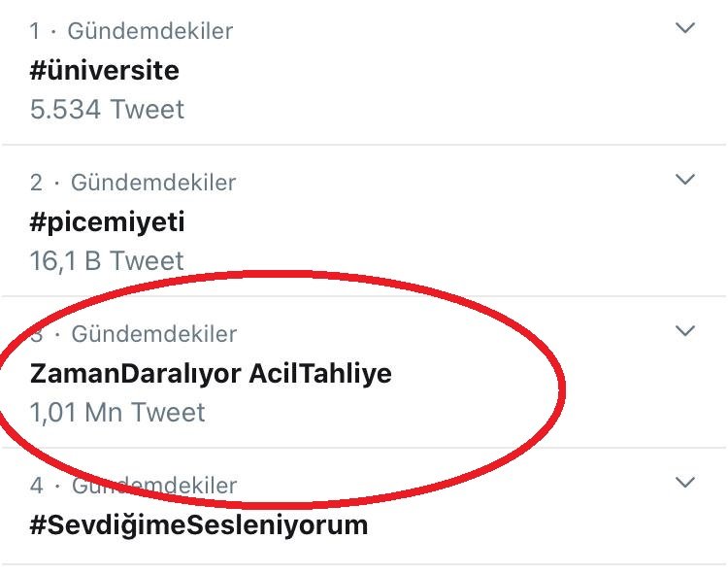Expand options chevron for #picemiyeti trend

coord(685,179)
